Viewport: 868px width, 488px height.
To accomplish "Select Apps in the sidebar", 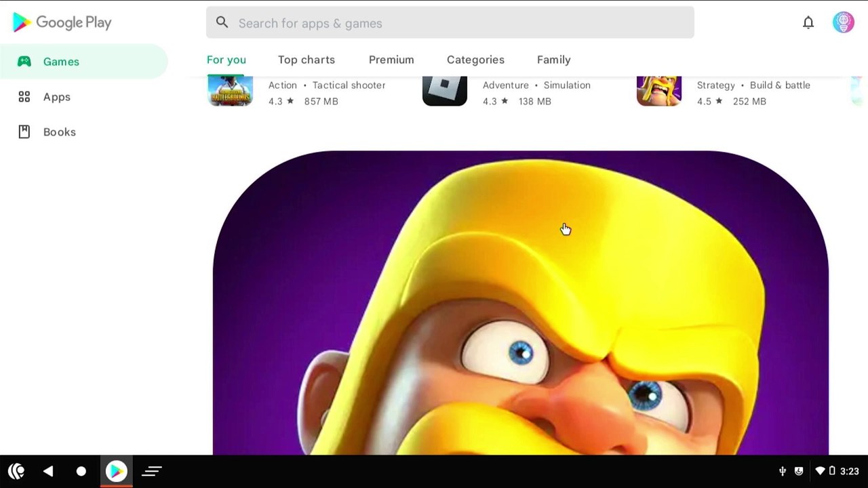I will (84, 97).
